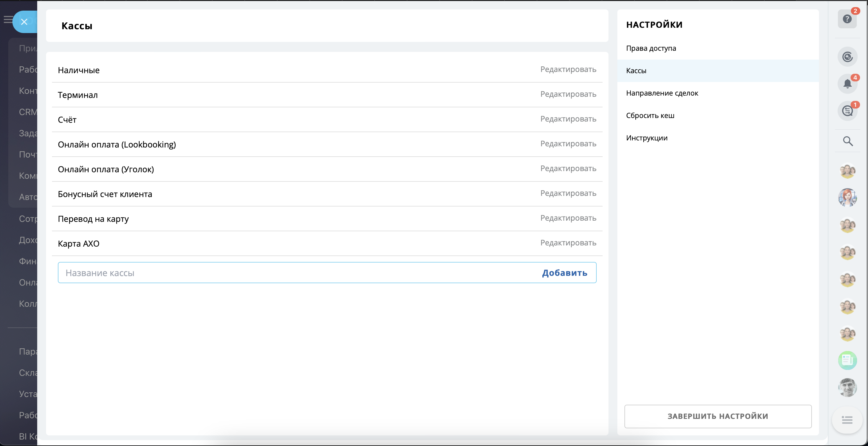Select Направление сделок in settings
Viewport: 868px width, 446px height.
click(x=662, y=93)
